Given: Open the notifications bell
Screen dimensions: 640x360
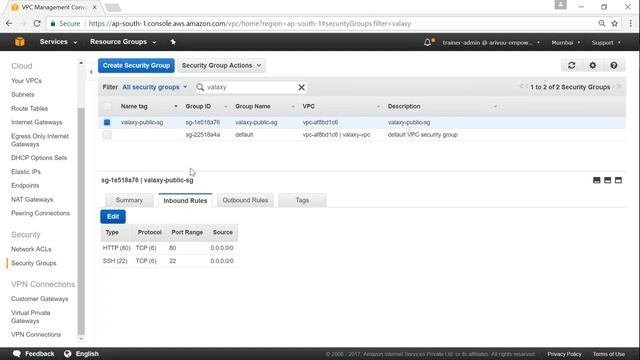Looking at the screenshot, I should (428, 42).
